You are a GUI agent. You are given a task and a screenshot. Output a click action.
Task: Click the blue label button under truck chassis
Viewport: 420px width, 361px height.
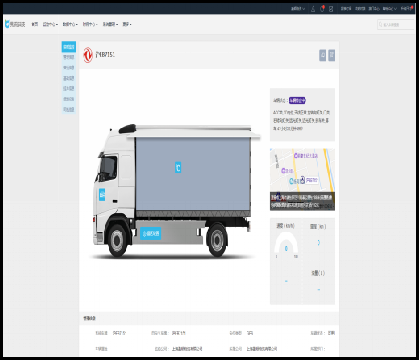pos(150,234)
